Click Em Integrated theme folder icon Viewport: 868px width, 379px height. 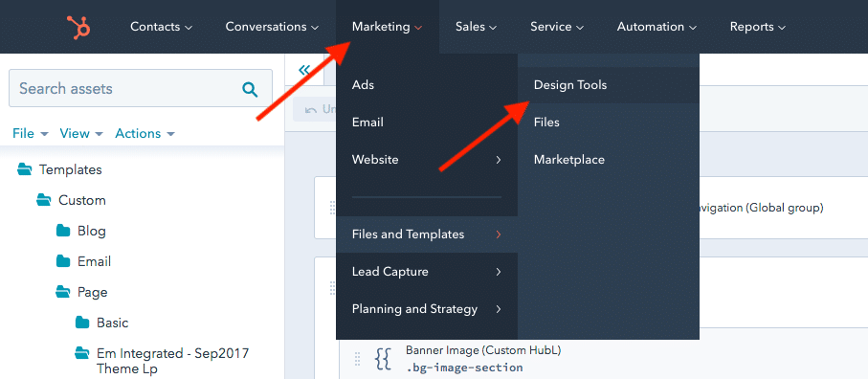[82, 352]
